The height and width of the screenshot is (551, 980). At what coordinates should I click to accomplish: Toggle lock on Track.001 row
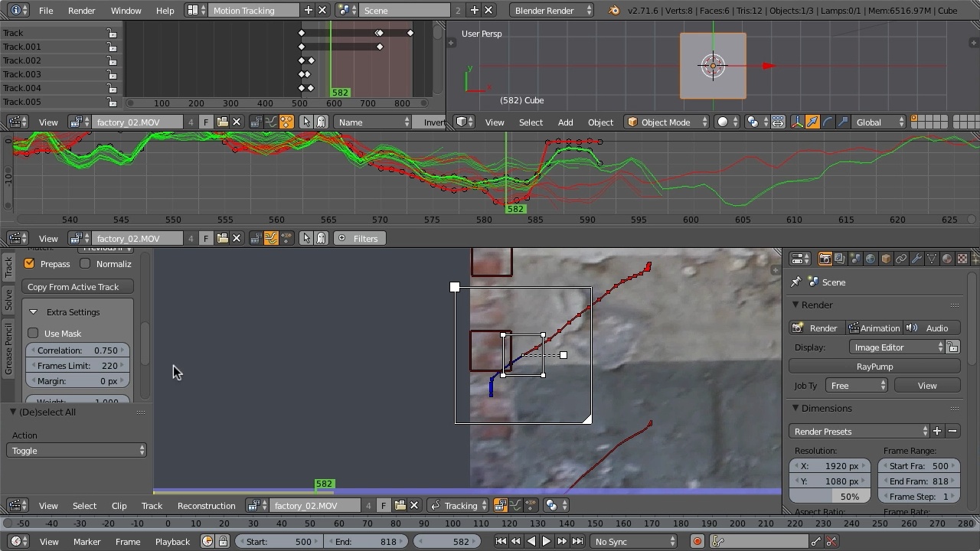tap(112, 47)
